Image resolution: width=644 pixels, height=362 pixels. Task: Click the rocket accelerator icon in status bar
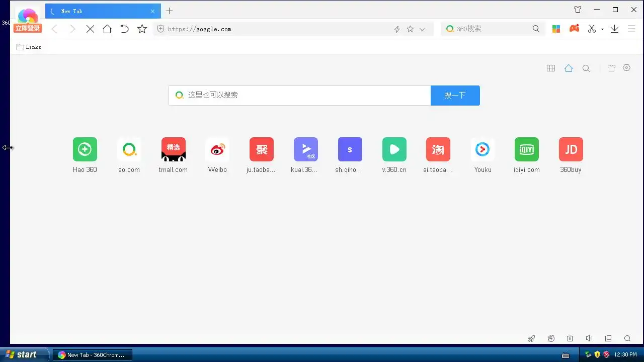pos(531,338)
